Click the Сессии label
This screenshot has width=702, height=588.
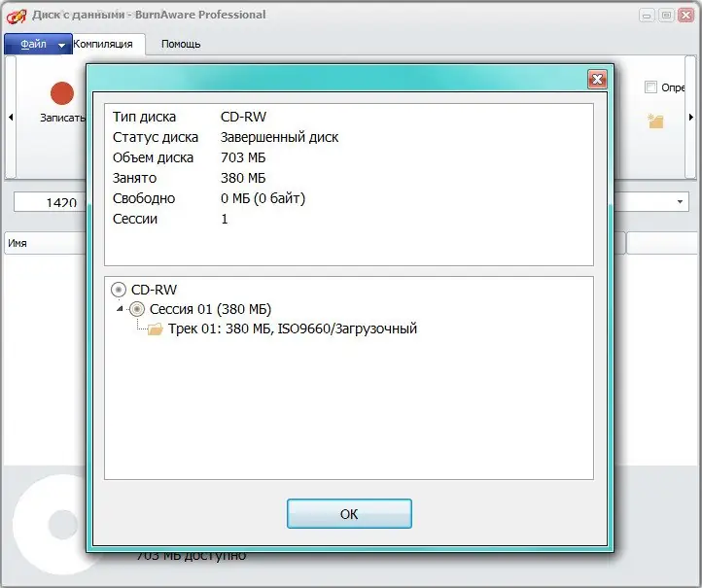[x=135, y=220]
